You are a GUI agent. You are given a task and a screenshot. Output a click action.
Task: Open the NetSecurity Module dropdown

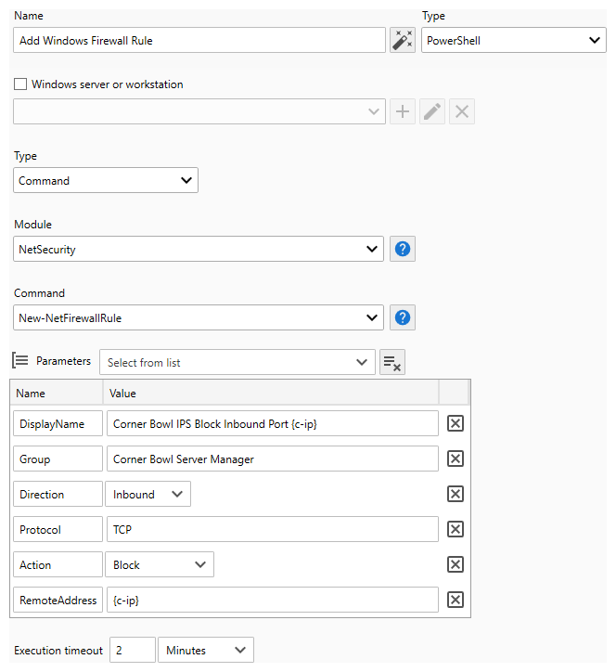199,249
